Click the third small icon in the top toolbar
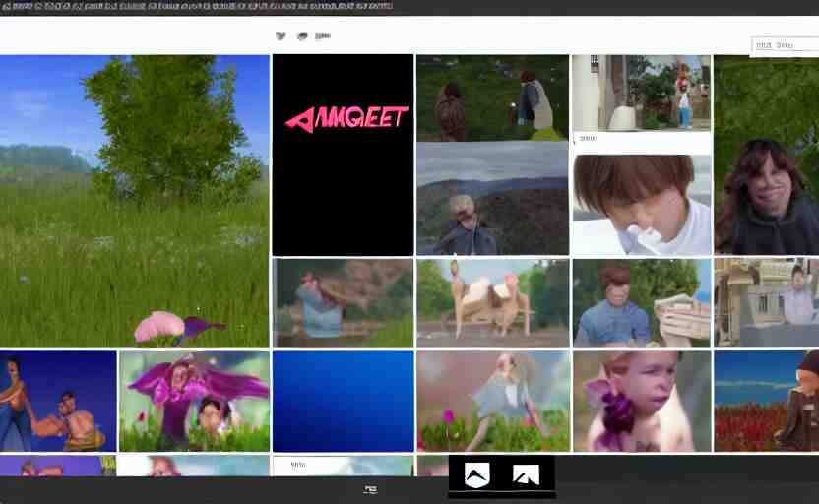The height and width of the screenshot is (504, 819). (322, 36)
